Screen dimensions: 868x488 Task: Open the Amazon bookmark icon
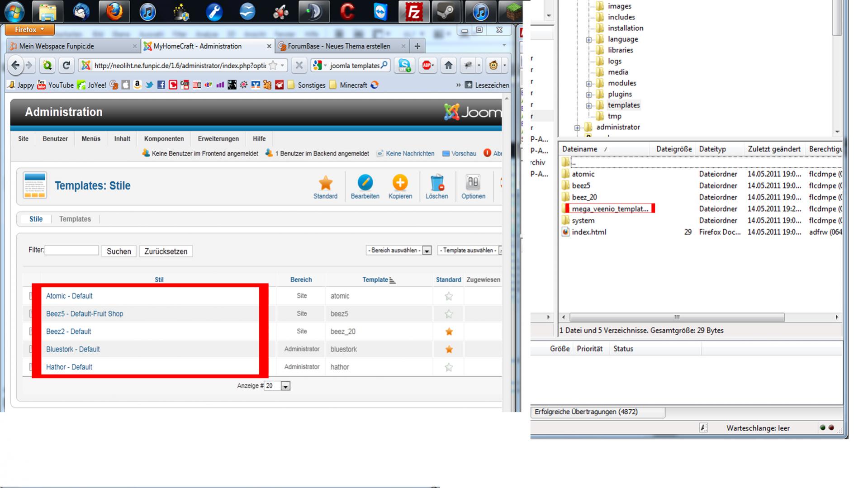click(x=138, y=85)
